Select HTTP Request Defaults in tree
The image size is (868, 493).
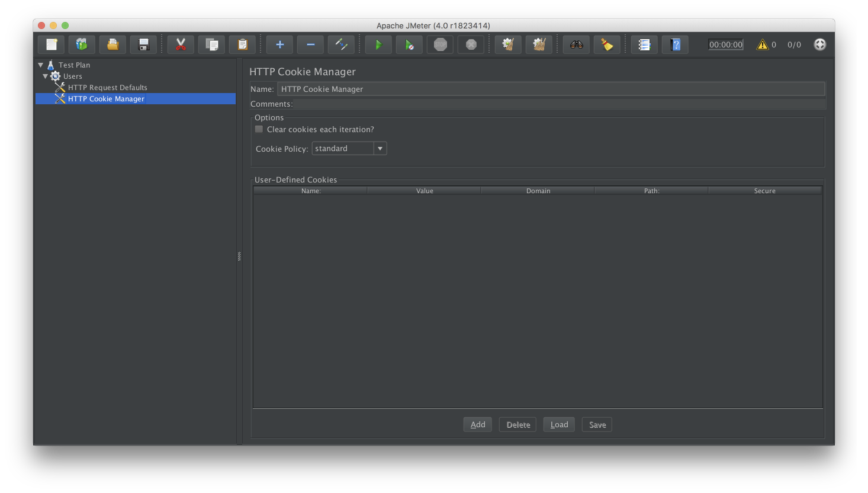point(107,88)
